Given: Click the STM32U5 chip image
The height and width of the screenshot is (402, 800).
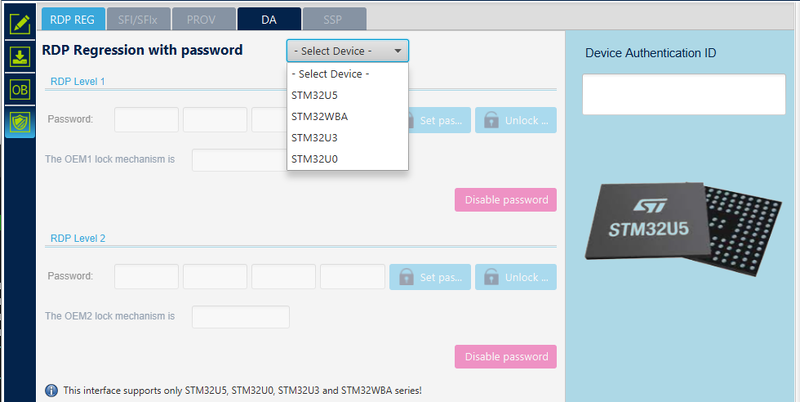Looking at the screenshot, I should pos(683,229).
